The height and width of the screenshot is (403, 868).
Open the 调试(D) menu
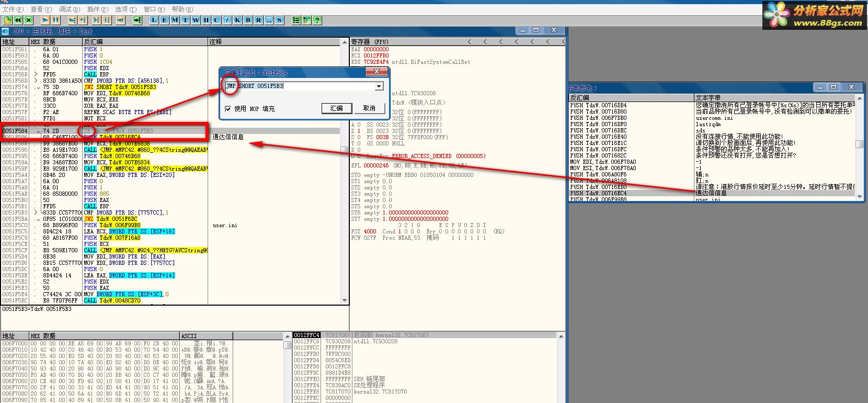coord(69,9)
